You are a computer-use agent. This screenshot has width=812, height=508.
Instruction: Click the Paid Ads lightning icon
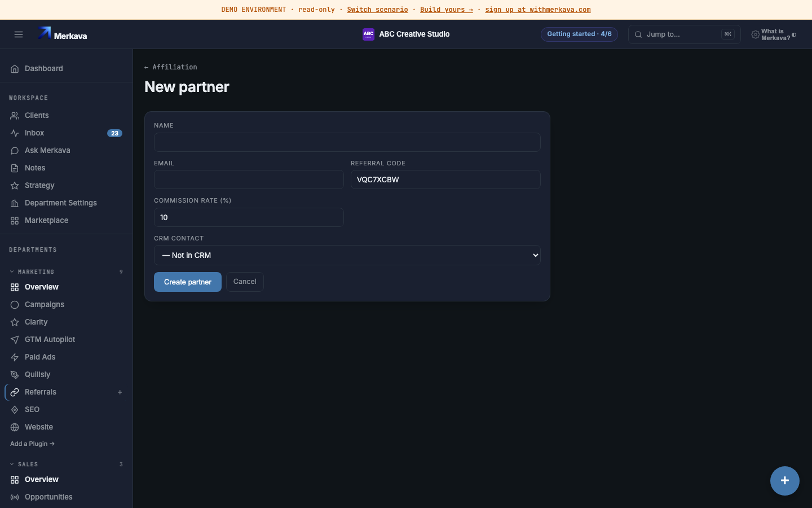click(15, 357)
